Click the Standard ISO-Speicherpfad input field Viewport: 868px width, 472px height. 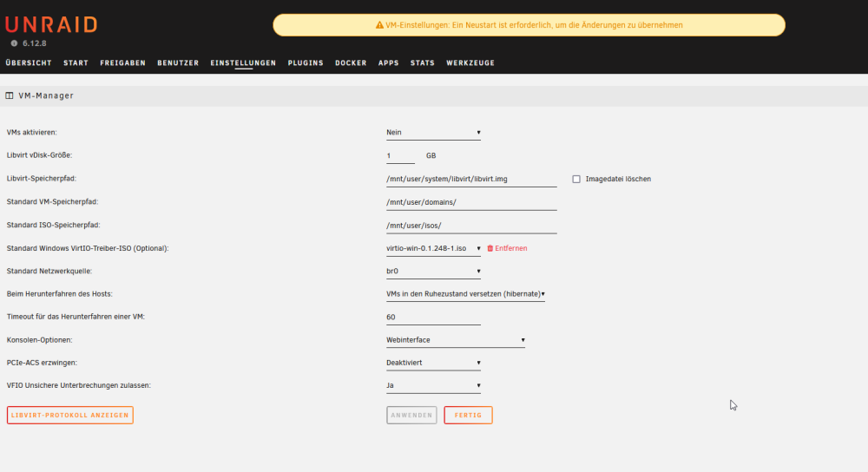click(x=471, y=226)
